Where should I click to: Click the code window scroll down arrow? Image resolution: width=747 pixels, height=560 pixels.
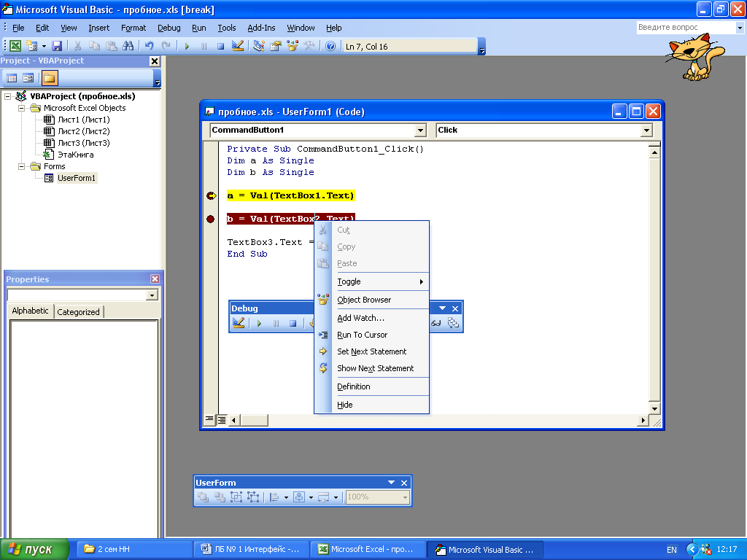[x=654, y=408]
